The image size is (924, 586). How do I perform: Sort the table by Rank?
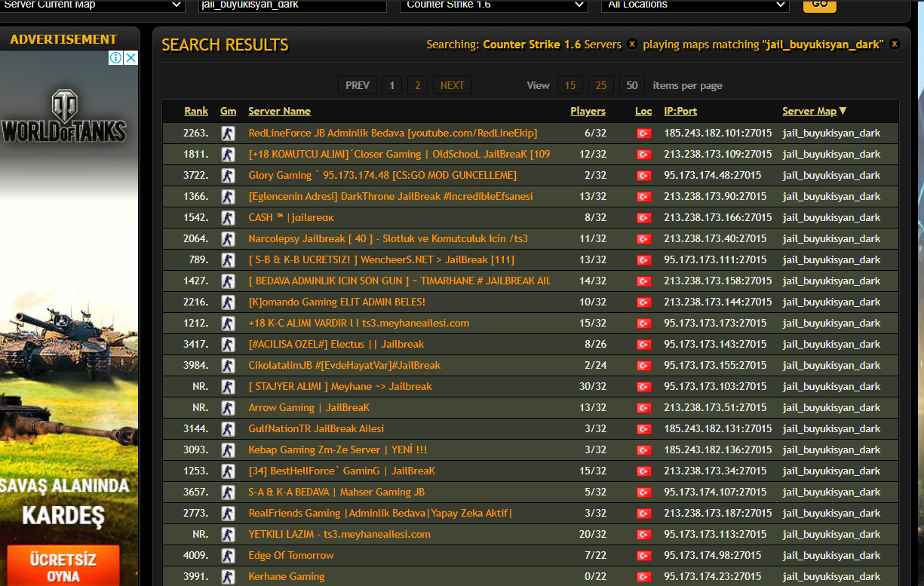click(x=196, y=111)
